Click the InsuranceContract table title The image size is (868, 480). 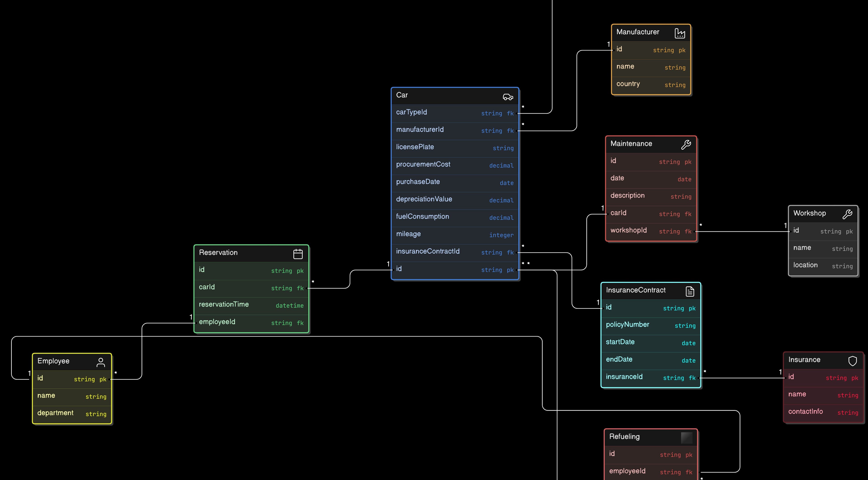click(636, 290)
